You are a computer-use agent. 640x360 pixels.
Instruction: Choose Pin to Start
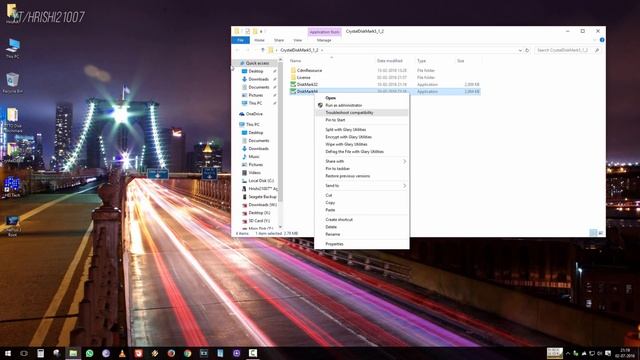point(335,120)
